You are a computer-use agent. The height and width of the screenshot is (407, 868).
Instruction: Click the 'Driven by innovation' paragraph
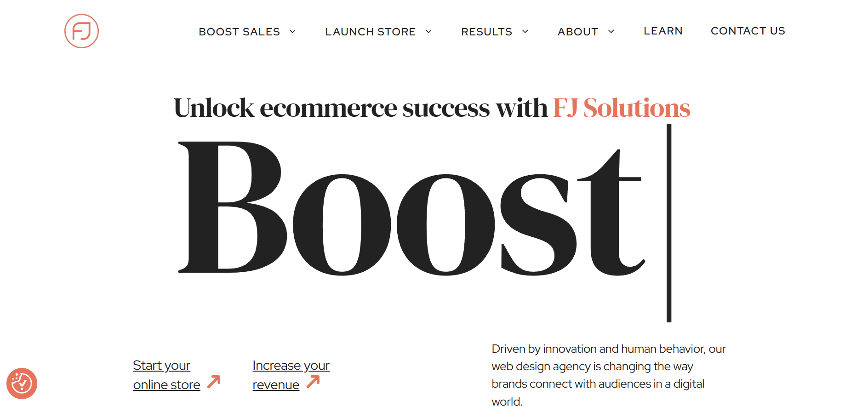pos(608,374)
